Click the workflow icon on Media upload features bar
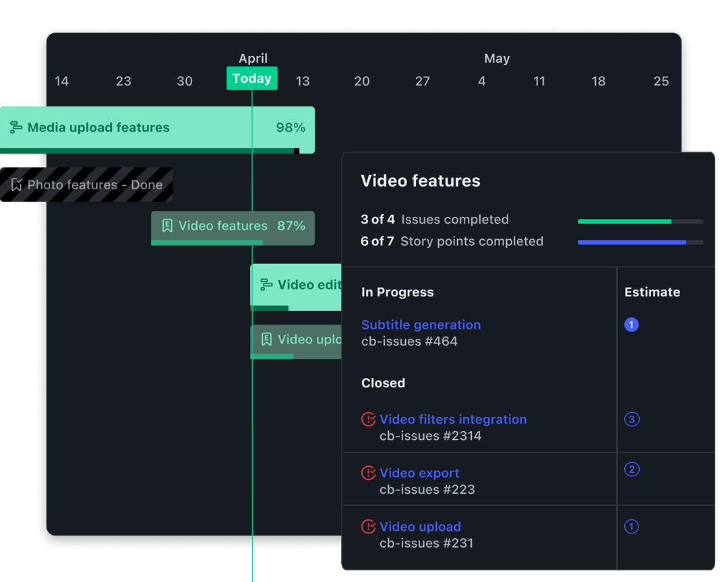The height and width of the screenshot is (582, 728). 15,127
